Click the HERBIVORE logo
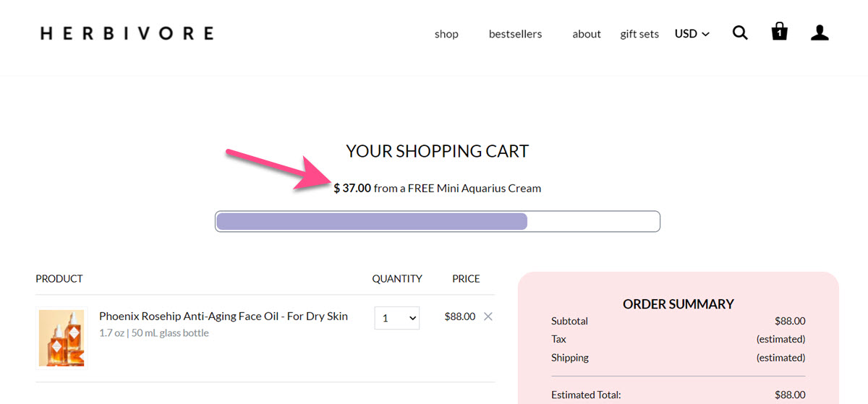 [127, 33]
